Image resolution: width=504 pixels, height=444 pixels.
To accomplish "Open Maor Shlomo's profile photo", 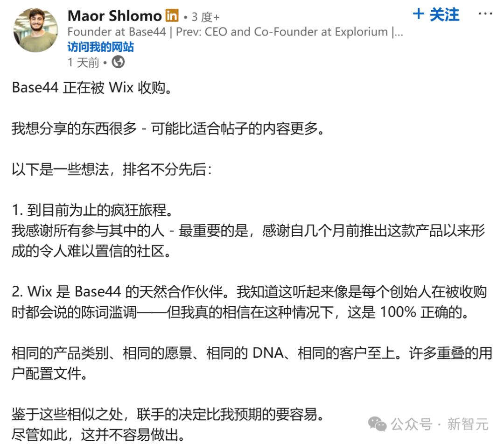I will point(35,30).
